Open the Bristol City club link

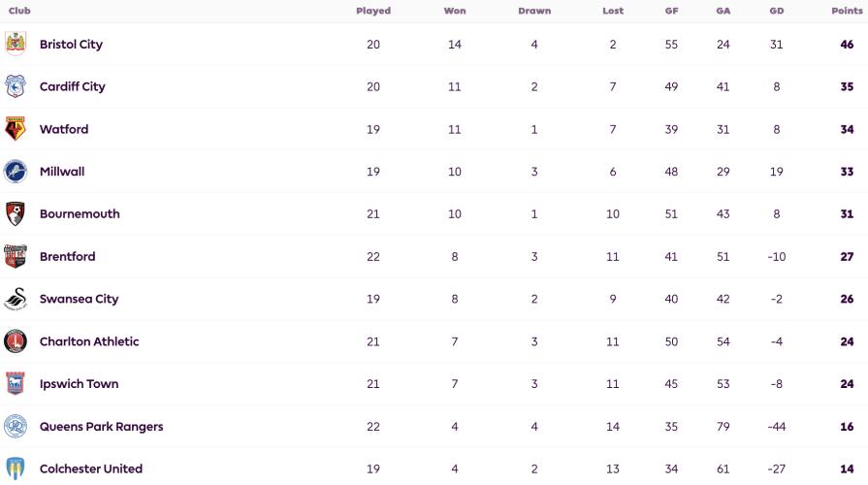[71, 45]
